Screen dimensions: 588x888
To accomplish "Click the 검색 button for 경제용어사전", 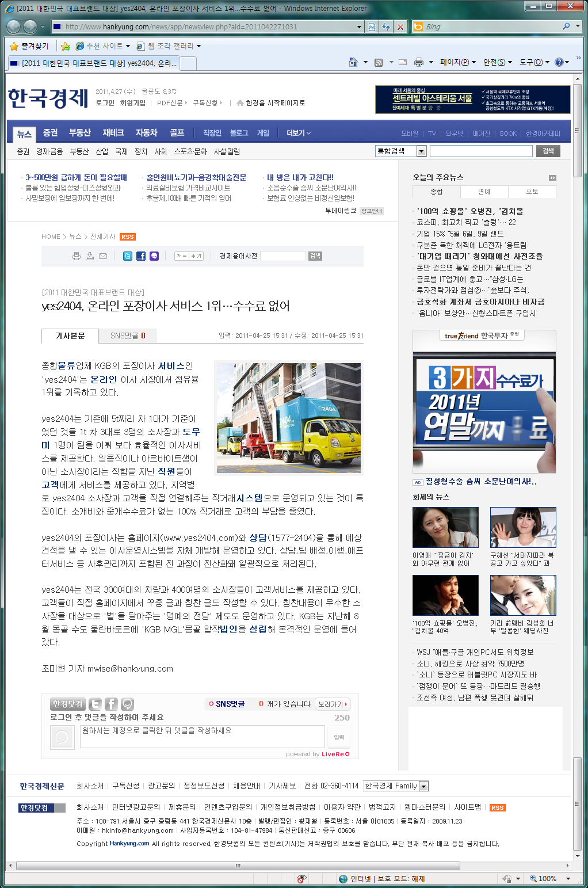I will 315,256.
